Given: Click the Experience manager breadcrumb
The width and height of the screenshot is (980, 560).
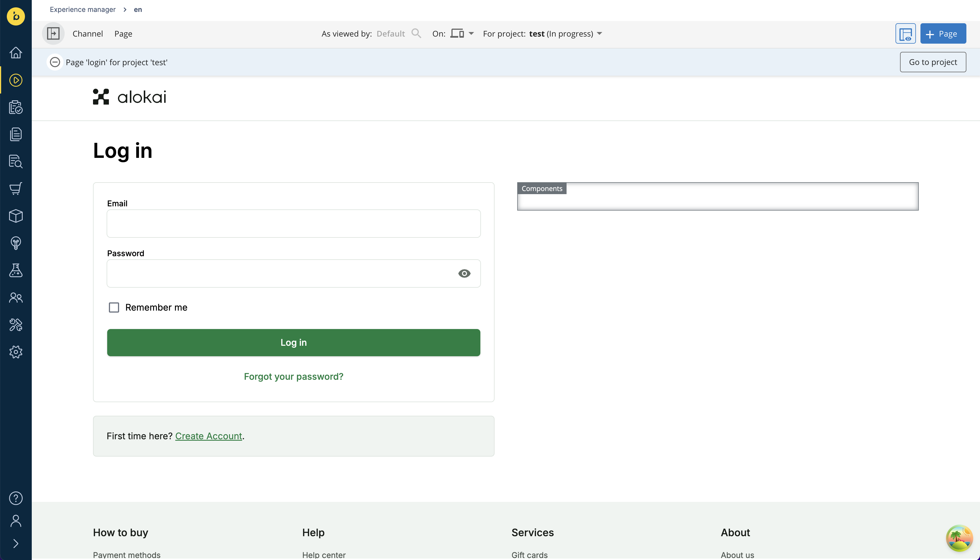Looking at the screenshot, I should tap(82, 9).
